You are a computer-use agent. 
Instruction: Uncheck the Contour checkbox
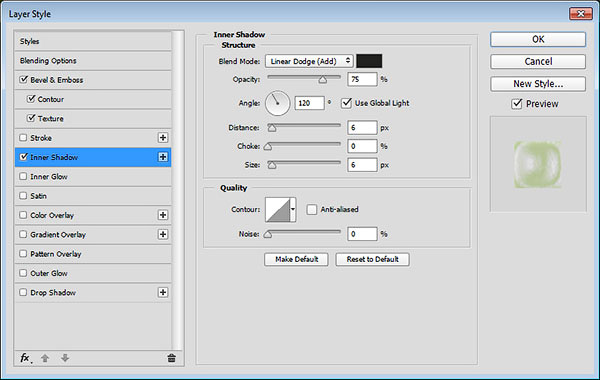pos(31,99)
